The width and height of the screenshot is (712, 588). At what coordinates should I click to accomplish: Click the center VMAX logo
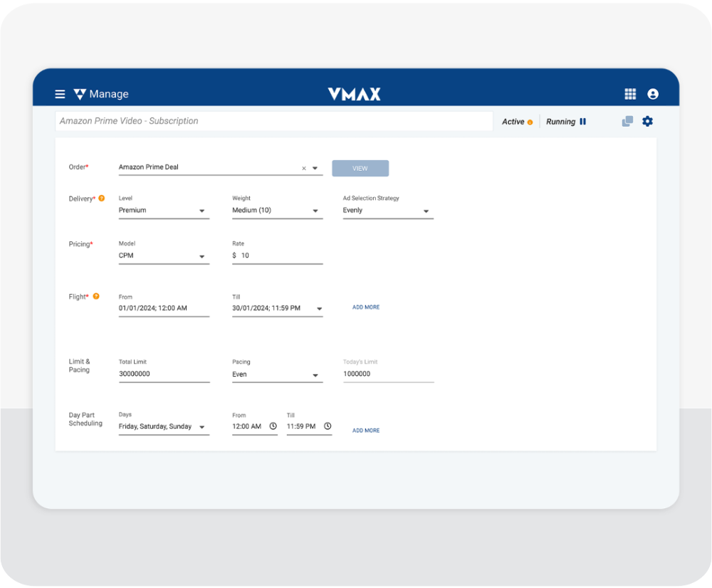[x=354, y=94]
